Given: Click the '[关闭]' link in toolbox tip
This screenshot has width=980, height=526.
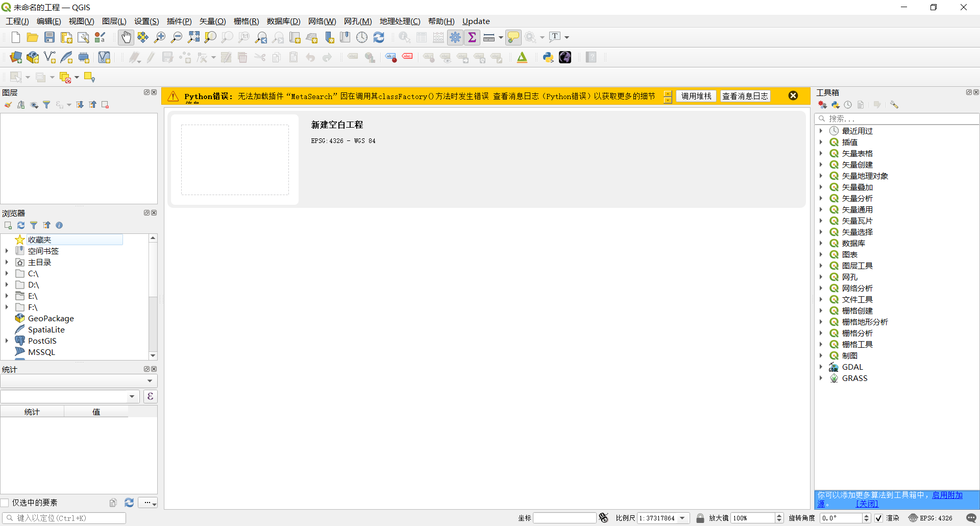Looking at the screenshot, I should point(867,504).
